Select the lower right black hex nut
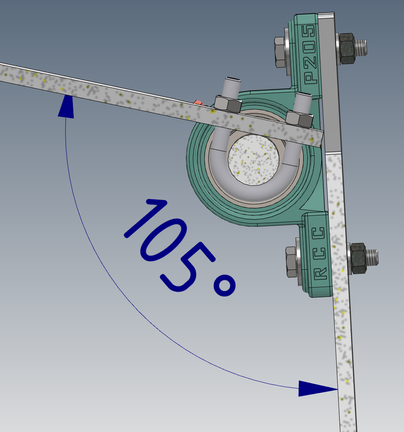404x432 pixels. (x=358, y=258)
